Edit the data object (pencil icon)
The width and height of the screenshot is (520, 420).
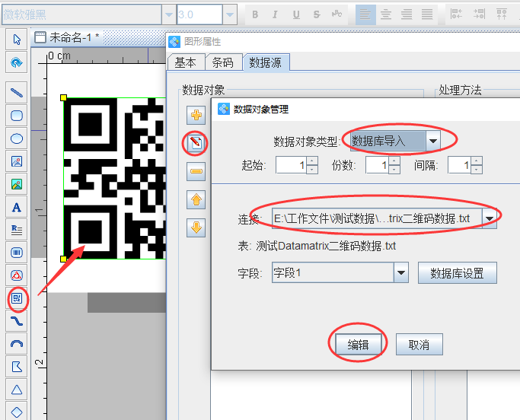196,143
